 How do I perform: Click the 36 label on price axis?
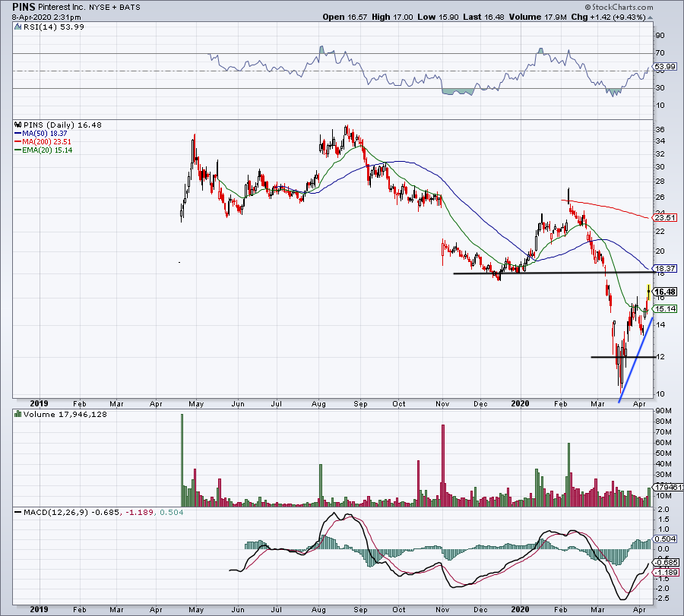[660, 129]
